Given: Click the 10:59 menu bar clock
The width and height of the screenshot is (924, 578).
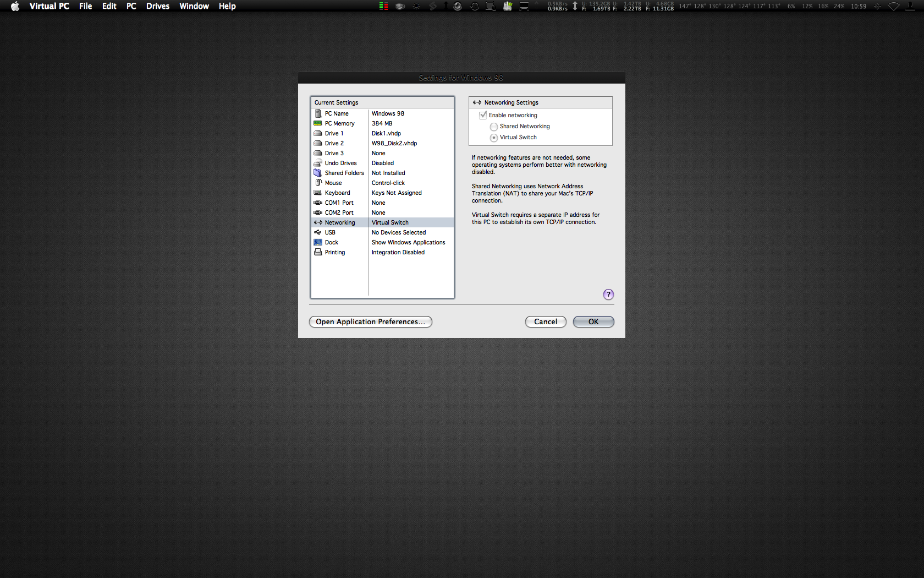Looking at the screenshot, I should pyautogui.click(x=859, y=6).
